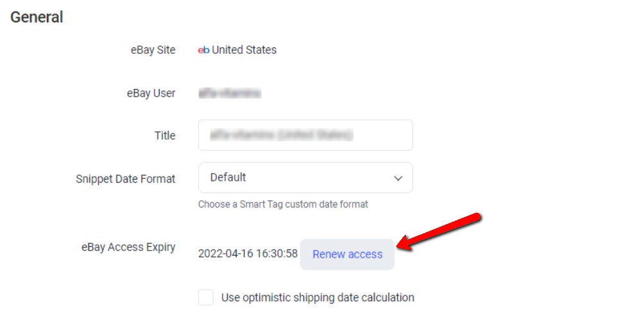
Task: Click the United States site text
Action: click(x=244, y=50)
